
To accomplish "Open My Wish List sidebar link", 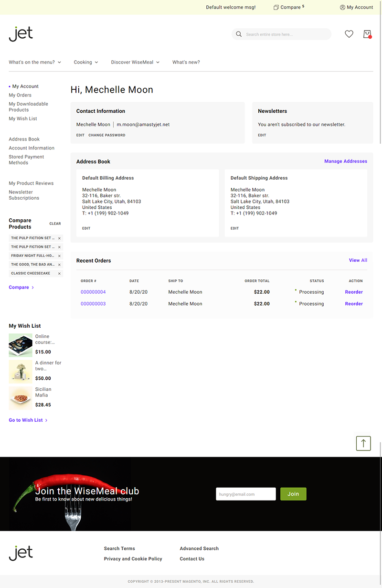I will click(23, 118).
